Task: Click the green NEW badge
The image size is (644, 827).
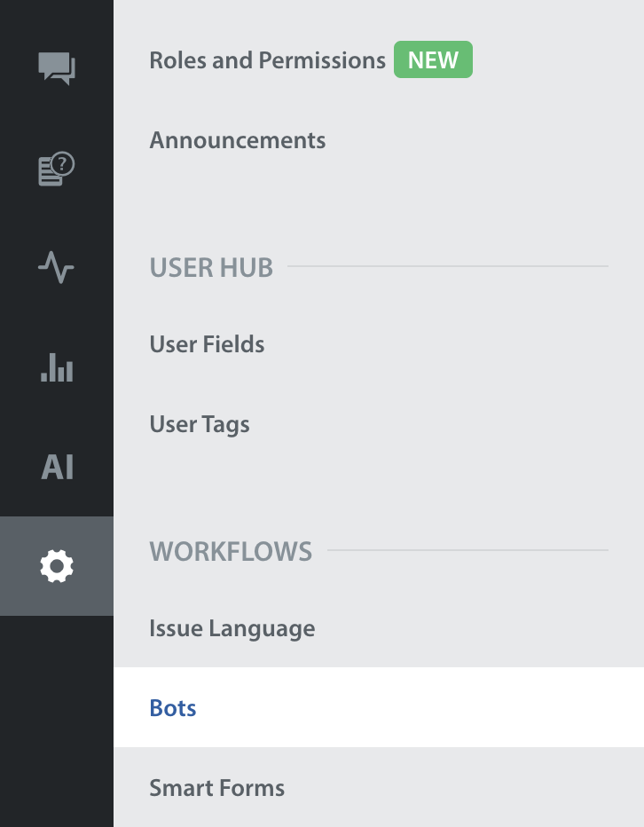Action: (x=433, y=60)
